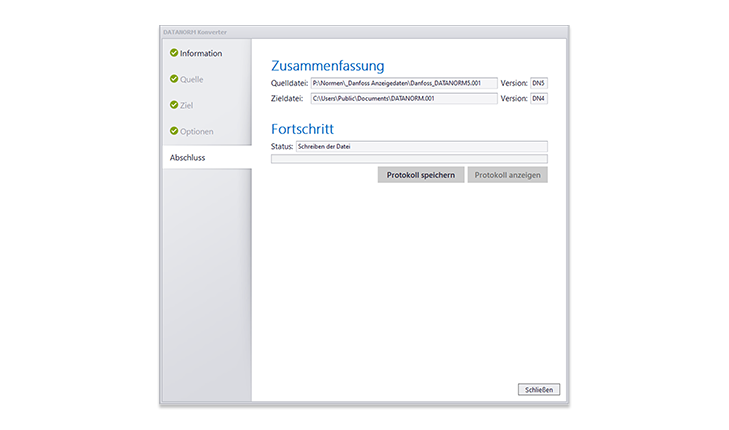Click the Quelldatei: label

289,83
